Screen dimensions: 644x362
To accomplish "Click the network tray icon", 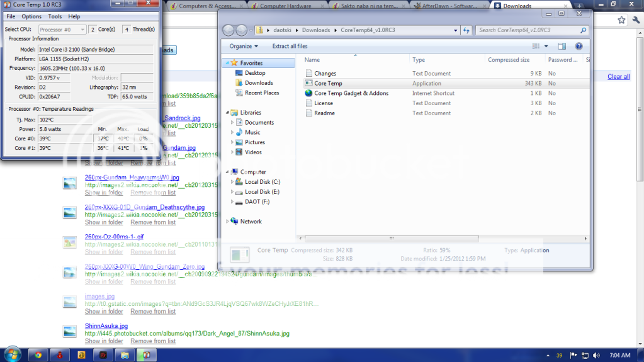I will 585,356.
